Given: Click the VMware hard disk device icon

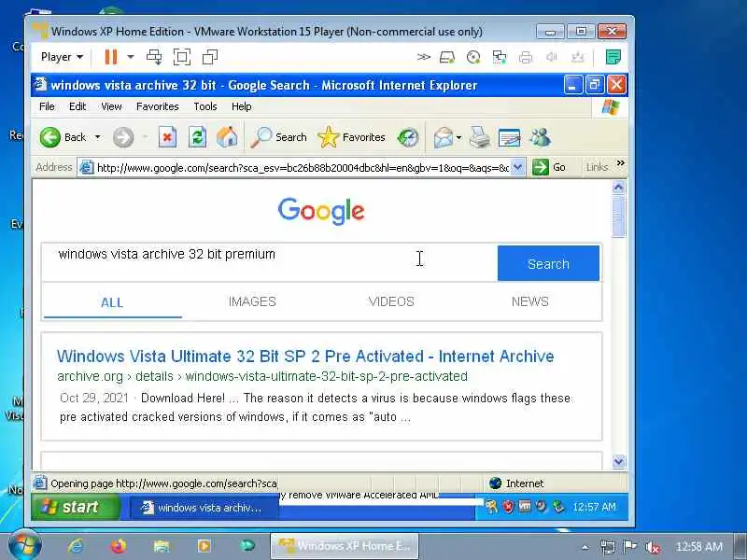Looking at the screenshot, I should [447, 58].
